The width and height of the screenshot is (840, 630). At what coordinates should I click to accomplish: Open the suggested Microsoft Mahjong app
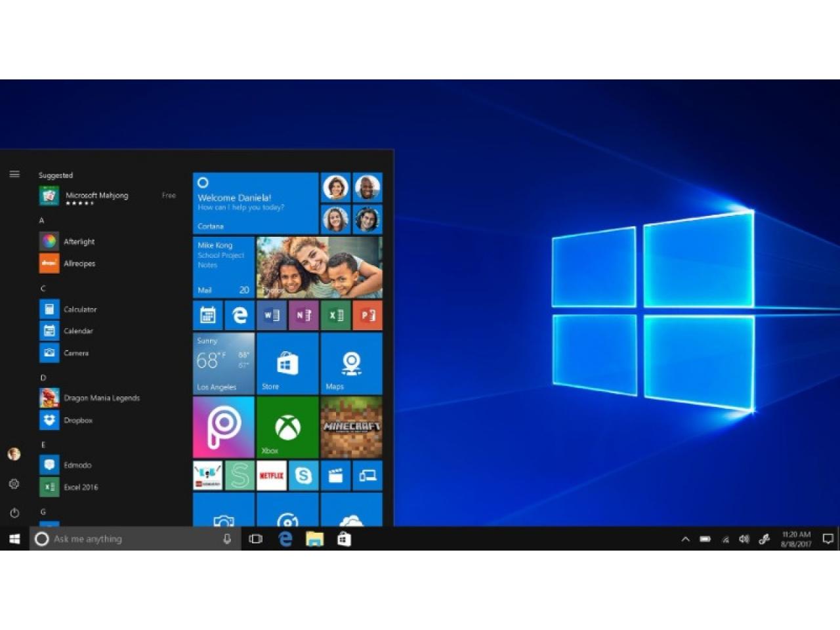(108, 196)
